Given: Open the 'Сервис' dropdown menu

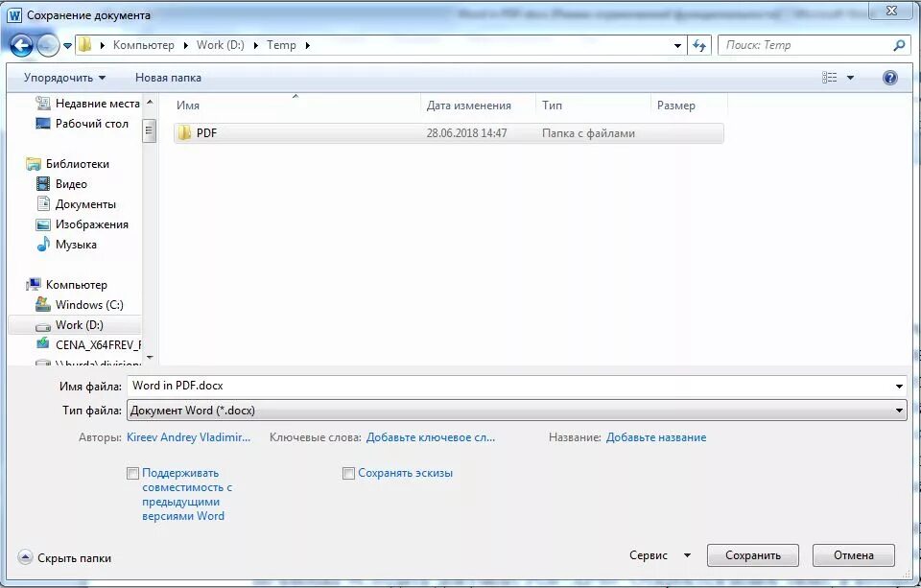Looking at the screenshot, I should click(660, 555).
